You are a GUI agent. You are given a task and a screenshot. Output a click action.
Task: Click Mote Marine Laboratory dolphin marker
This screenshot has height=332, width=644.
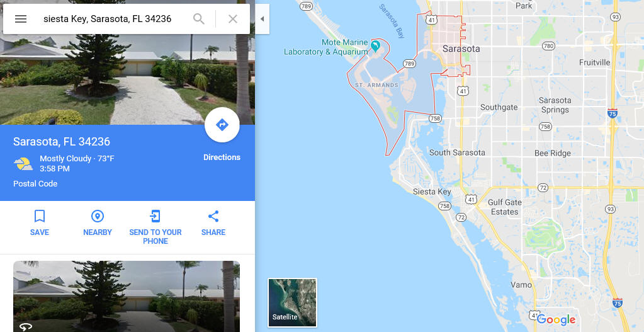pyautogui.click(x=375, y=45)
